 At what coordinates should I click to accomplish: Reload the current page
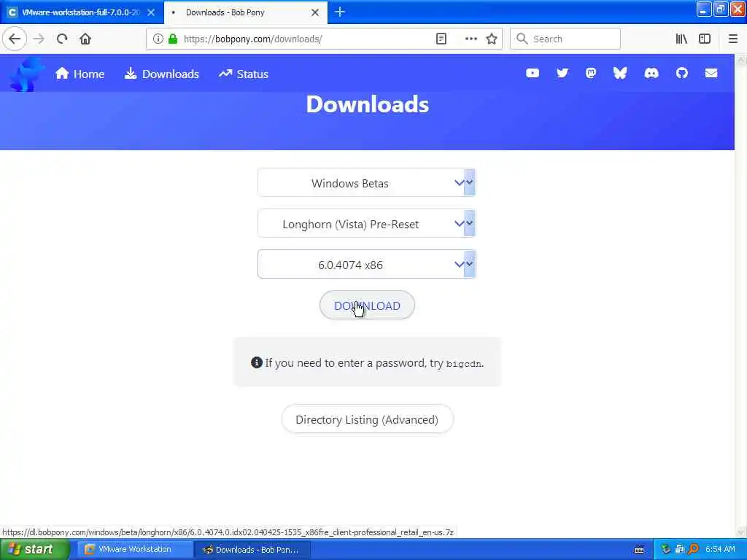62,39
